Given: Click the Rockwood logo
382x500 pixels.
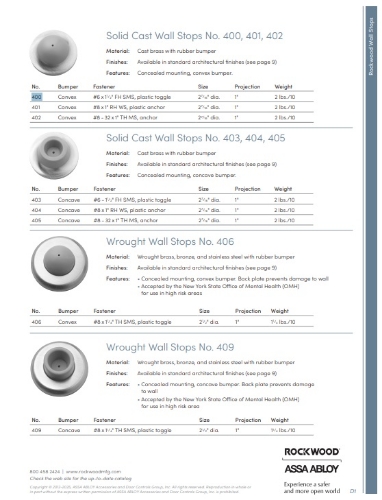Looking at the screenshot, I should pyautogui.click(x=312, y=452).
